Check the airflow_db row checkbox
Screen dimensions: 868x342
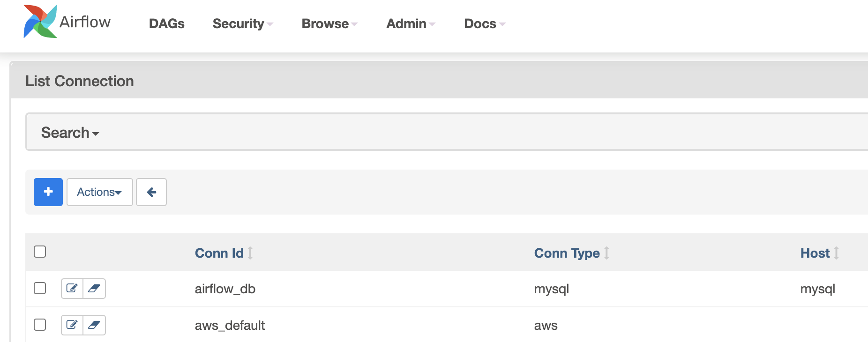(40, 288)
